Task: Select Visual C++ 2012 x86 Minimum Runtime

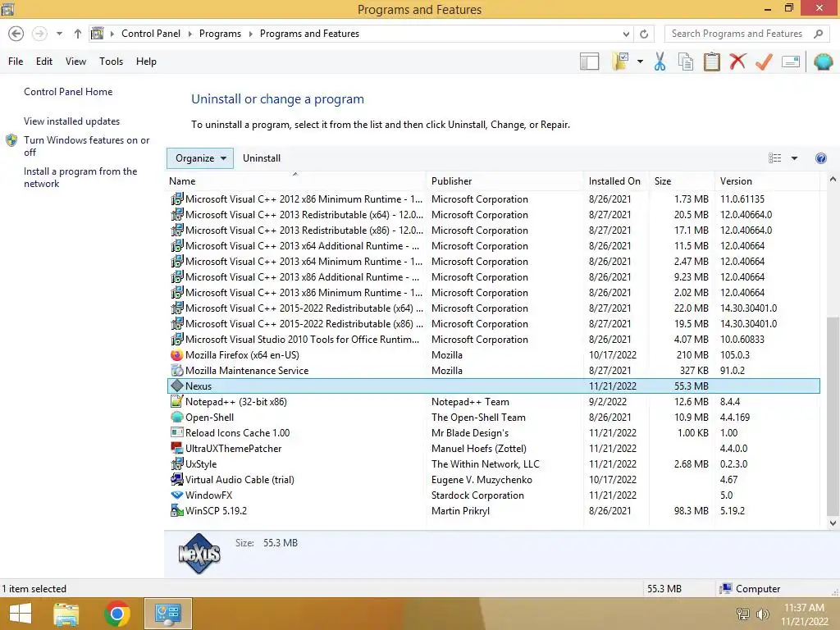Action: tap(493, 199)
